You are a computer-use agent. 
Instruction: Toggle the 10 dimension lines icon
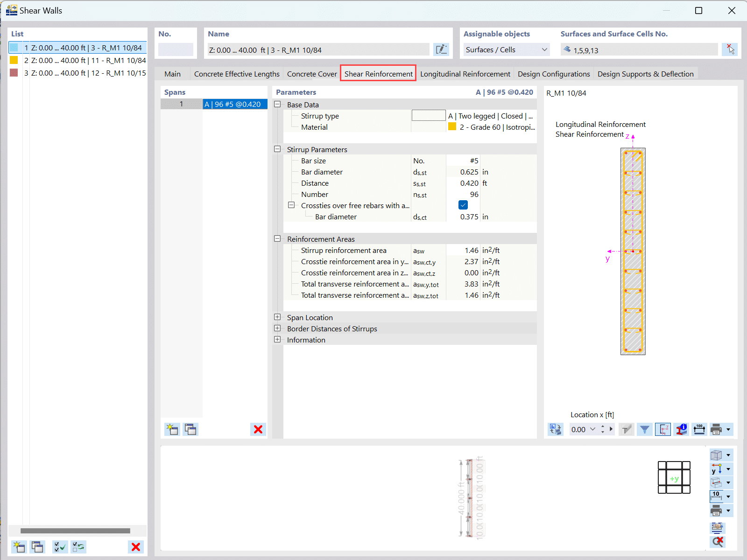(x=716, y=496)
